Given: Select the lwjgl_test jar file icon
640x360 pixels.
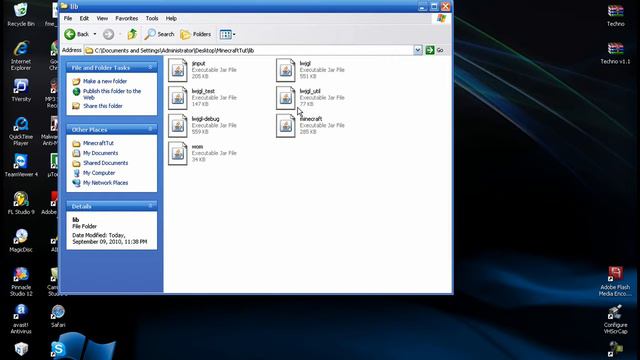Looking at the screenshot, I should (x=178, y=98).
